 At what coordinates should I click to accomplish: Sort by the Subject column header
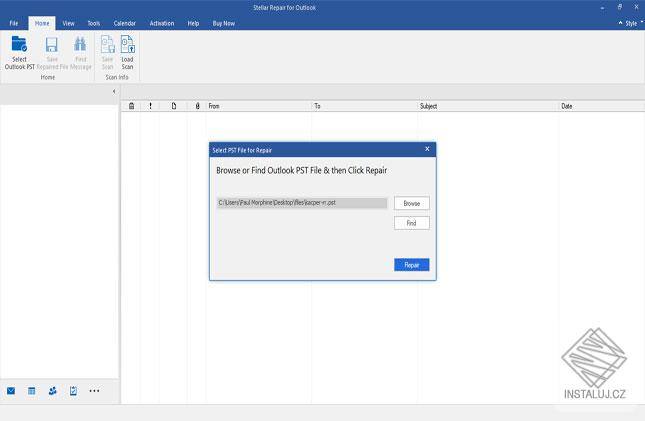[488, 106]
